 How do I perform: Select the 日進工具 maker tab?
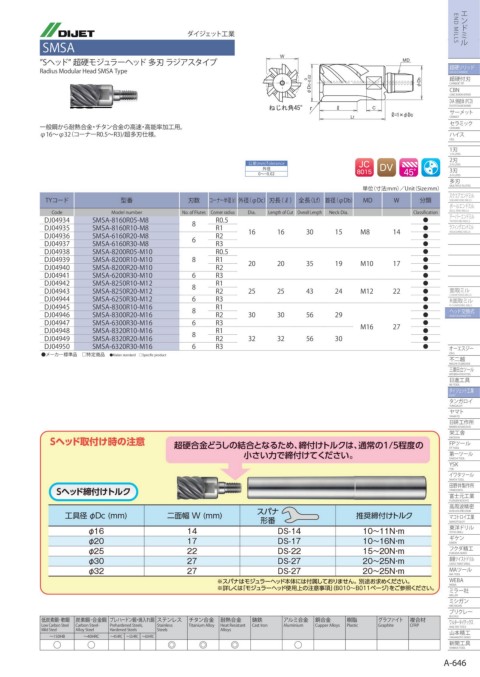tap(464, 381)
